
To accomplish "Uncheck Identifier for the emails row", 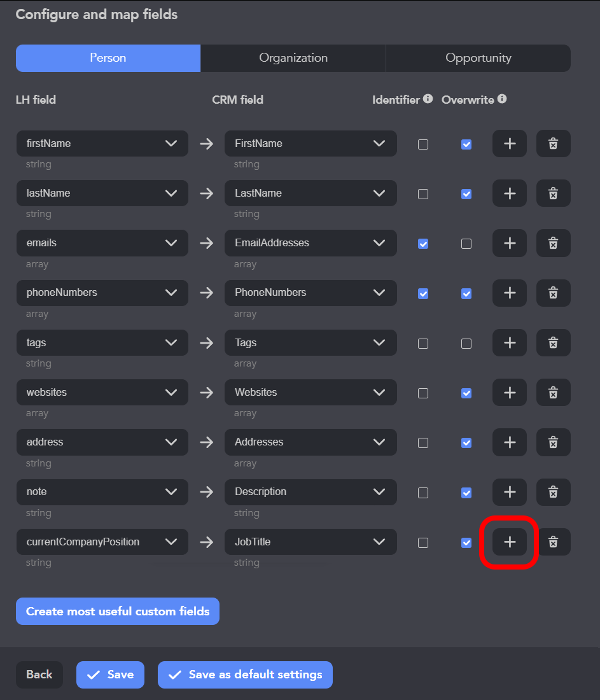I will click(423, 244).
